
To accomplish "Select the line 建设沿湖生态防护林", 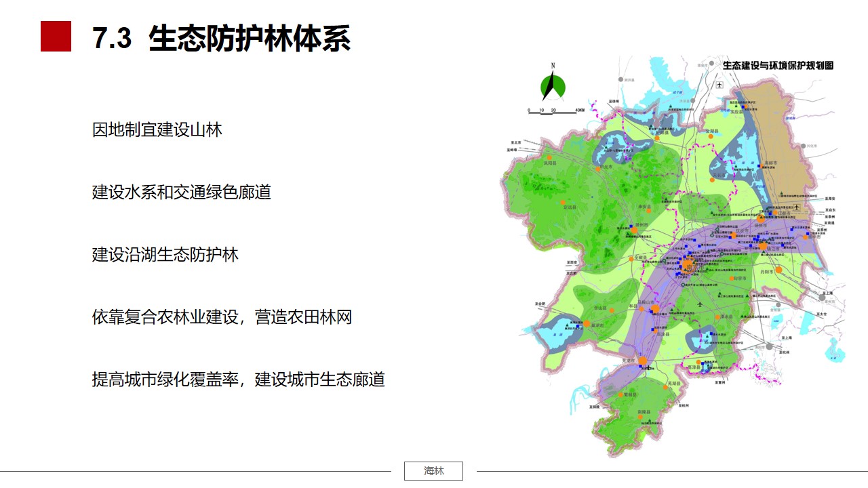I will tap(165, 254).
